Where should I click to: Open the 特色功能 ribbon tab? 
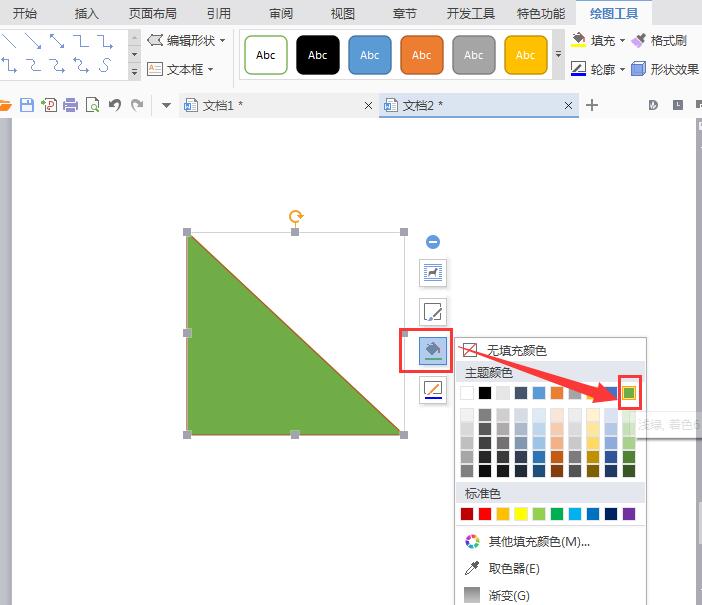(x=541, y=13)
